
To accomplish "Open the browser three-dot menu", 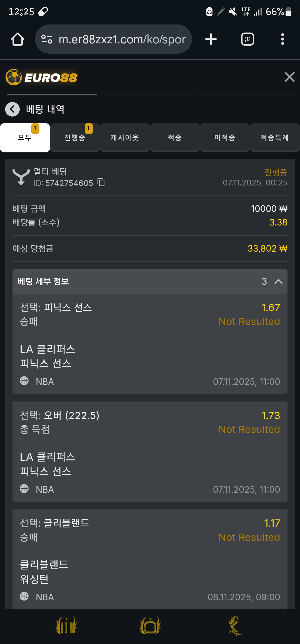I will 282,39.
